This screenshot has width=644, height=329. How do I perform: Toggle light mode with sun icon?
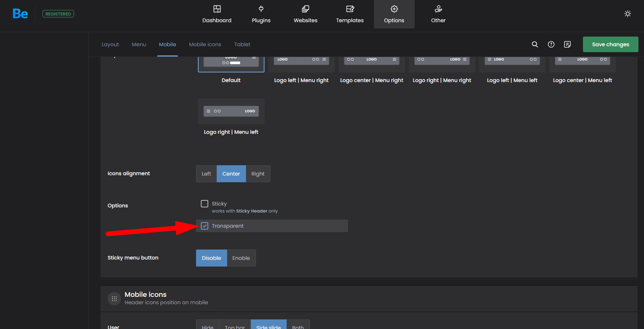tap(628, 14)
